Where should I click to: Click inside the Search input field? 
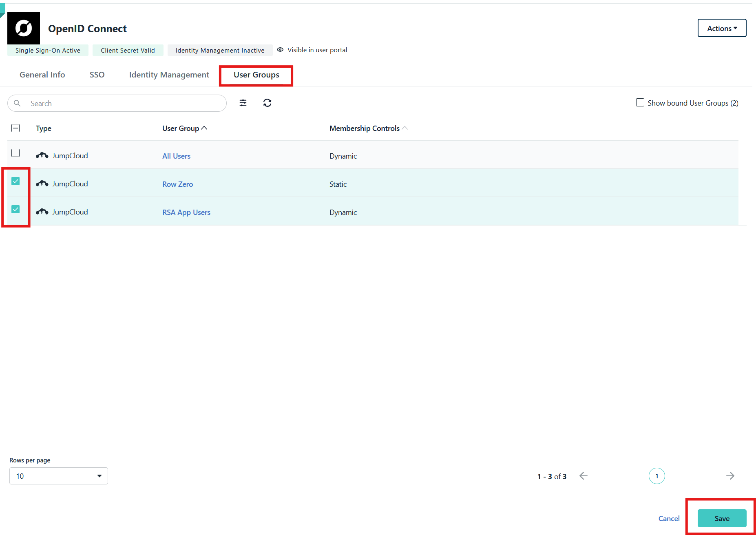82,103
